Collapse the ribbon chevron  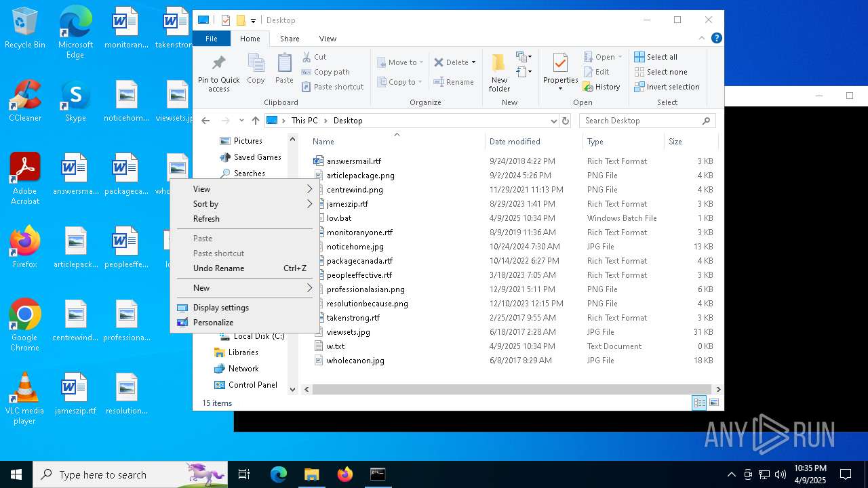702,39
